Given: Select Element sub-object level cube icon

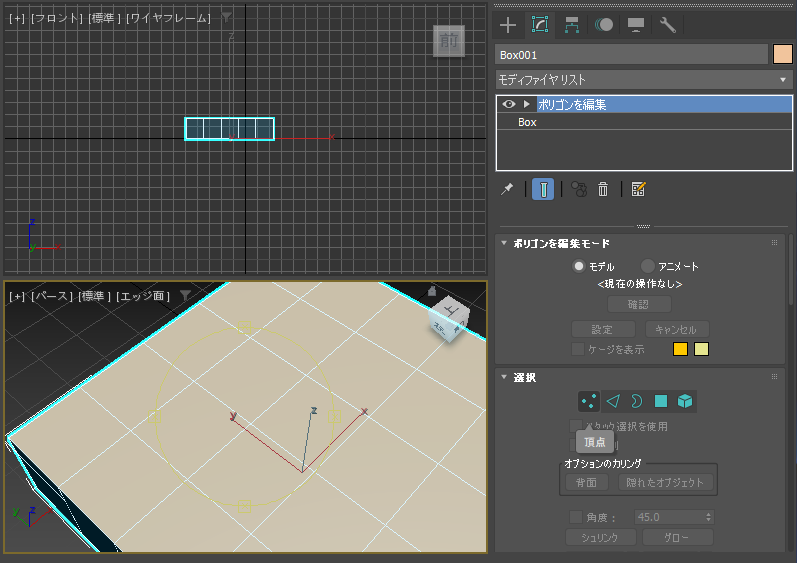Looking at the screenshot, I should (685, 401).
